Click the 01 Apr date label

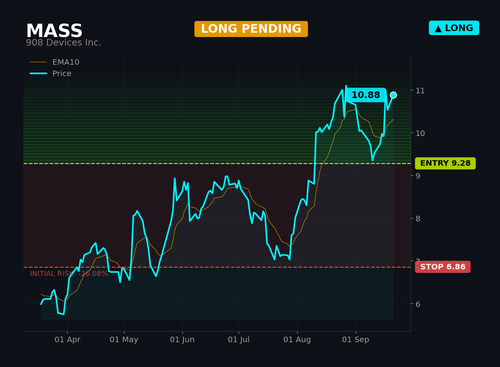pyautogui.click(x=67, y=340)
